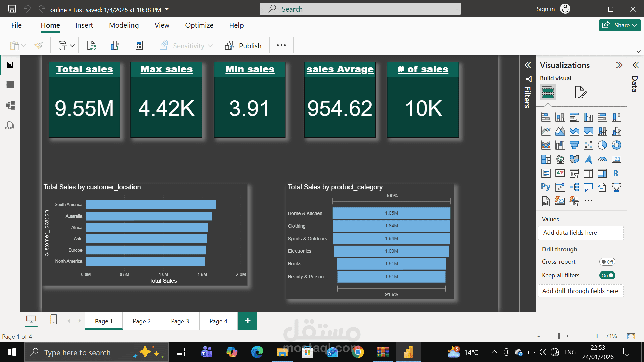The width and height of the screenshot is (644, 362).
Task: Select the R script visual icon
Action: point(616,173)
